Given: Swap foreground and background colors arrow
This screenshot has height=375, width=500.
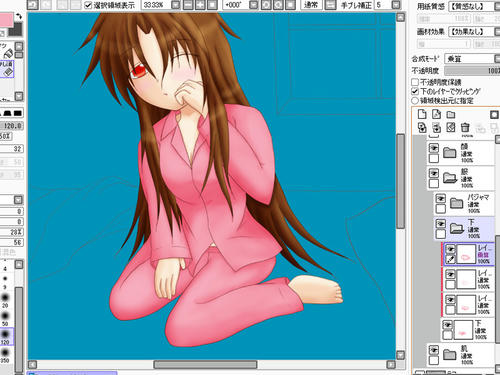Looking at the screenshot, I should point(19,16).
